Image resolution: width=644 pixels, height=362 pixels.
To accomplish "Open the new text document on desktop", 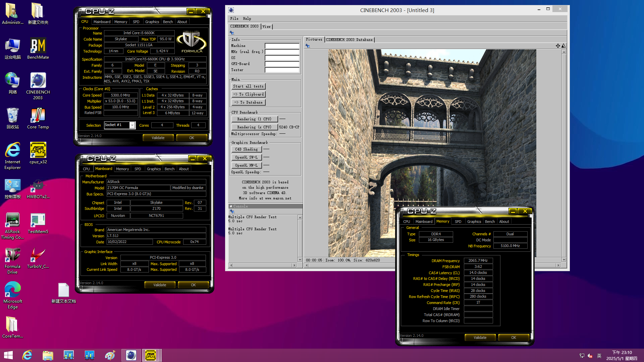I will [63, 293].
